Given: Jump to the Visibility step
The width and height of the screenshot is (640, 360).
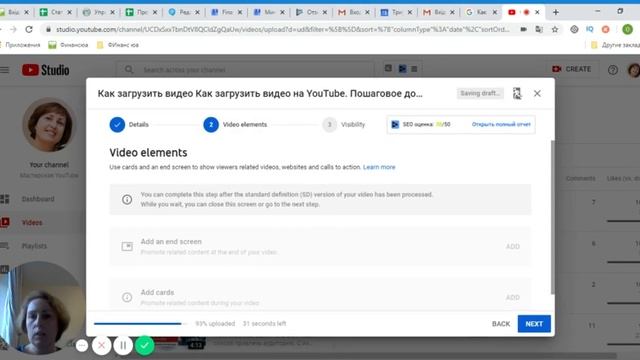Looking at the screenshot, I should click(x=344, y=124).
